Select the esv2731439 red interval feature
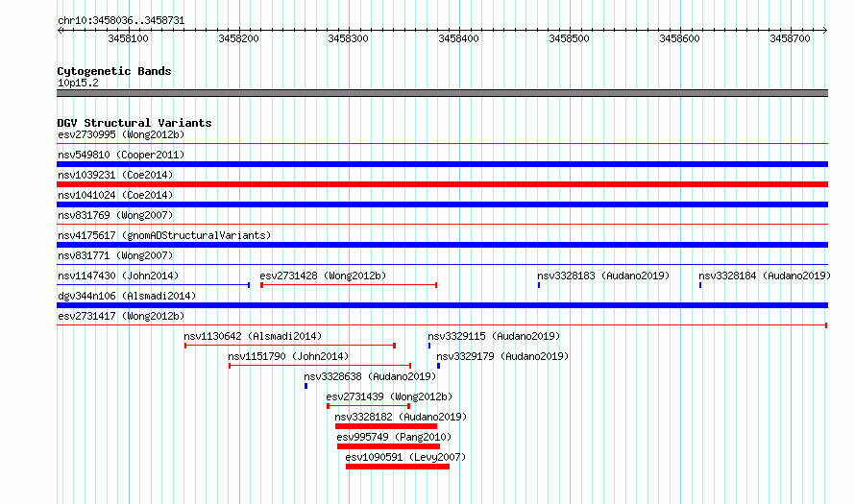The width and height of the screenshot is (855, 504). 369,406
